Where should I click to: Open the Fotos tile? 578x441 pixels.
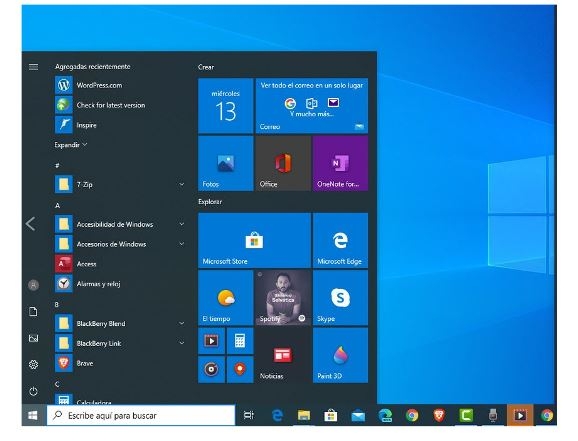click(x=226, y=163)
